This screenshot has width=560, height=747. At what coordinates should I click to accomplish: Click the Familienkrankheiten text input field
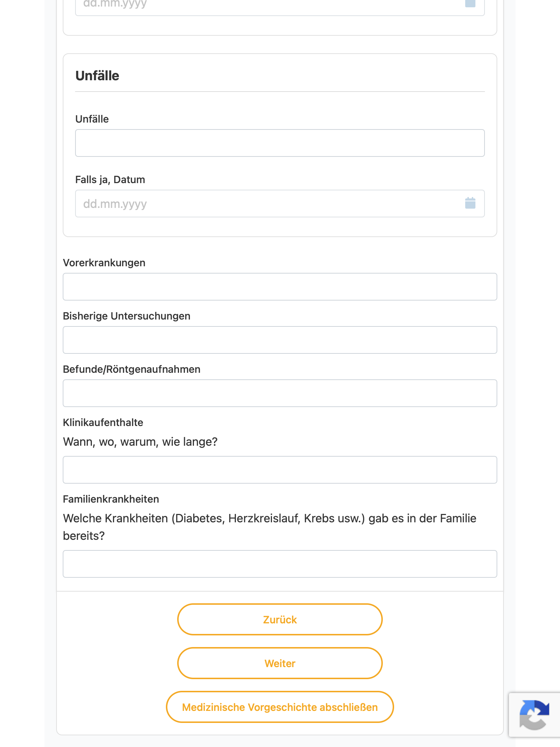click(x=280, y=564)
